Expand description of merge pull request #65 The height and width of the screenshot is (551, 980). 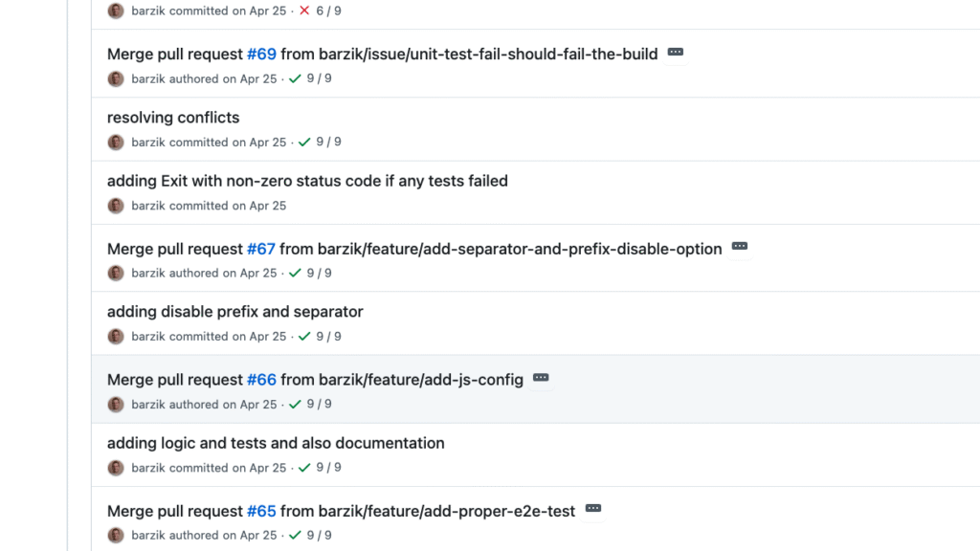pyautogui.click(x=592, y=510)
